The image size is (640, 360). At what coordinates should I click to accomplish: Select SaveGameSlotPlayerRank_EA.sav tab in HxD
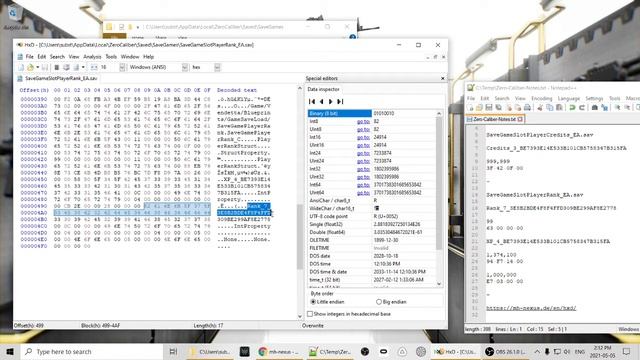(x=58, y=78)
